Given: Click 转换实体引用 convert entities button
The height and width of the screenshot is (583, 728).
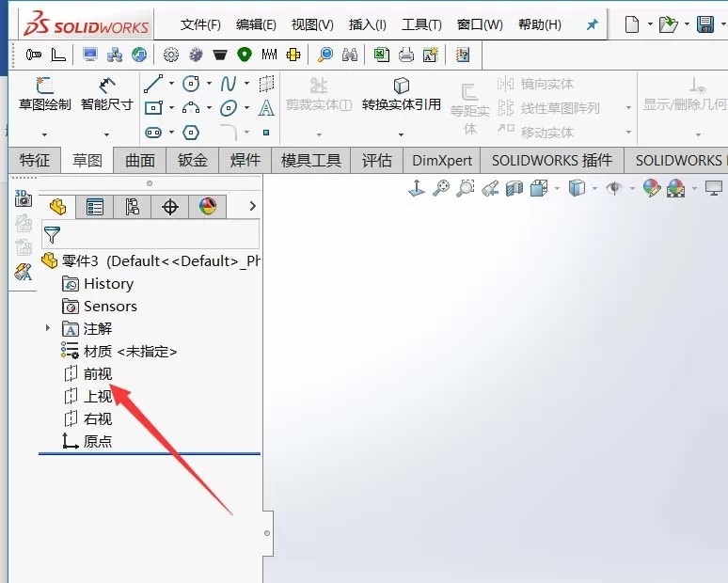Looking at the screenshot, I should tap(401, 95).
